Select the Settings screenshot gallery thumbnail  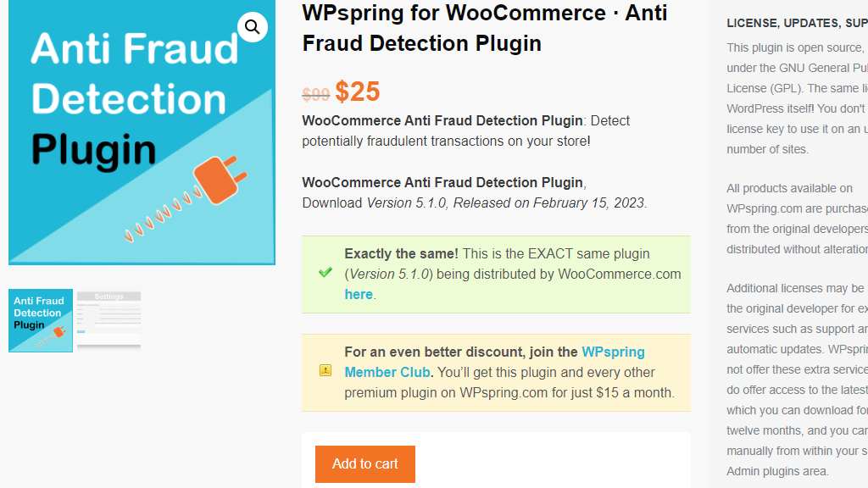pos(108,319)
